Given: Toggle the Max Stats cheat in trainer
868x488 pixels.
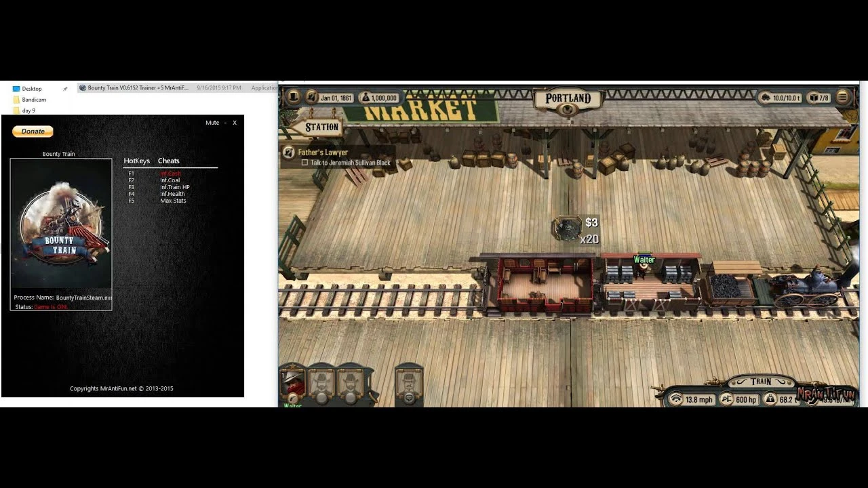Looking at the screenshot, I should pyautogui.click(x=173, y=201).
